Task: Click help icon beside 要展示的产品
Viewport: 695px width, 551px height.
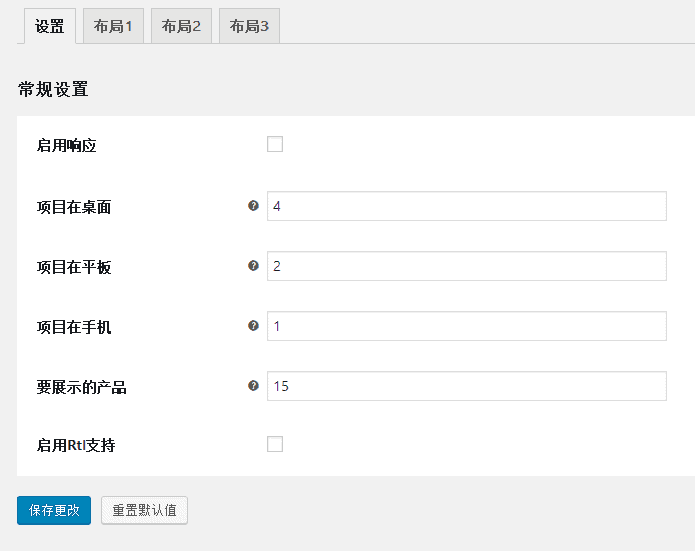Action: [253, 386]
